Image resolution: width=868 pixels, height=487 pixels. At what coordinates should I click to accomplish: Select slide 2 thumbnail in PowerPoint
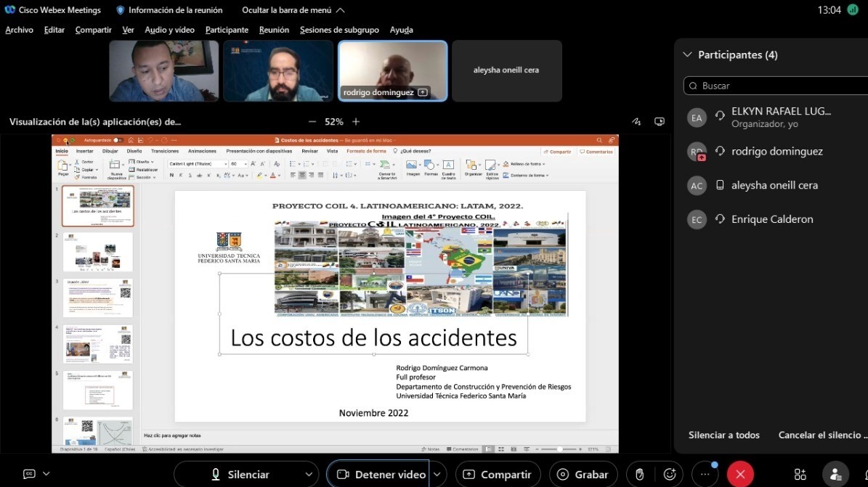(98, 252)
